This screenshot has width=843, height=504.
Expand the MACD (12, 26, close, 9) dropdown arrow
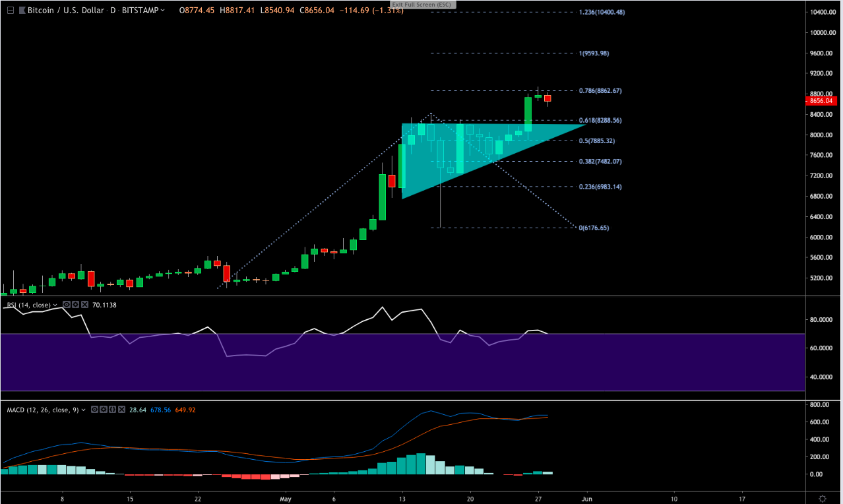(x=83, y=410)
